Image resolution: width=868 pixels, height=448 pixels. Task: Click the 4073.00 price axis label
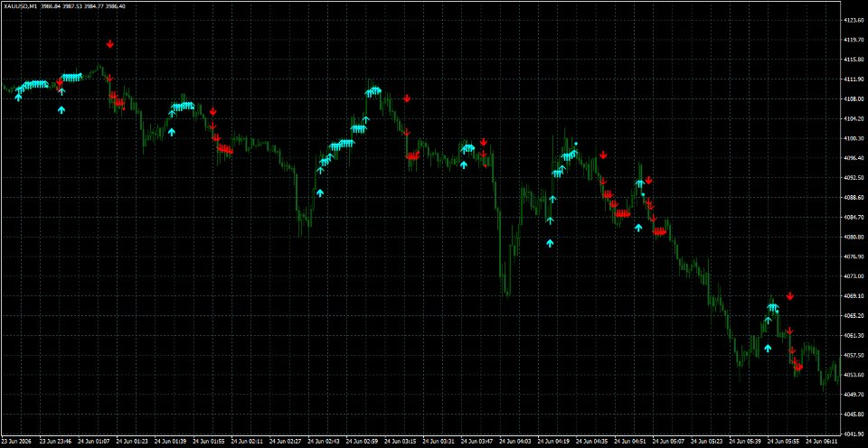(854, 276)
